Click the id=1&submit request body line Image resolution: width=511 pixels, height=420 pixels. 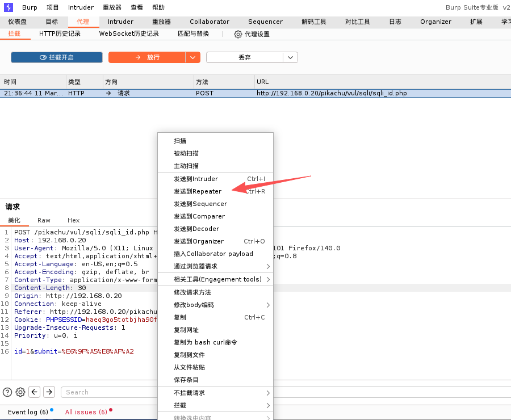(74, 351)
